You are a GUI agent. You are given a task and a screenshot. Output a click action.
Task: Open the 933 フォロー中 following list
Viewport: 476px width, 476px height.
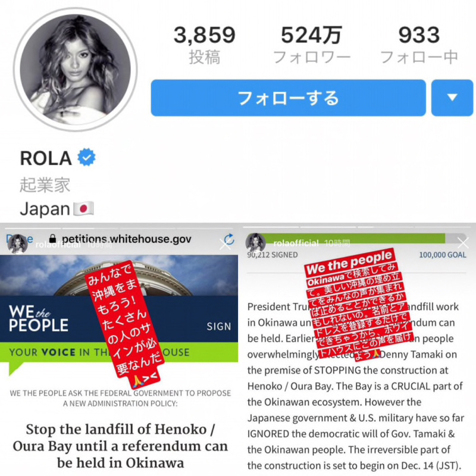click(419, 45)
